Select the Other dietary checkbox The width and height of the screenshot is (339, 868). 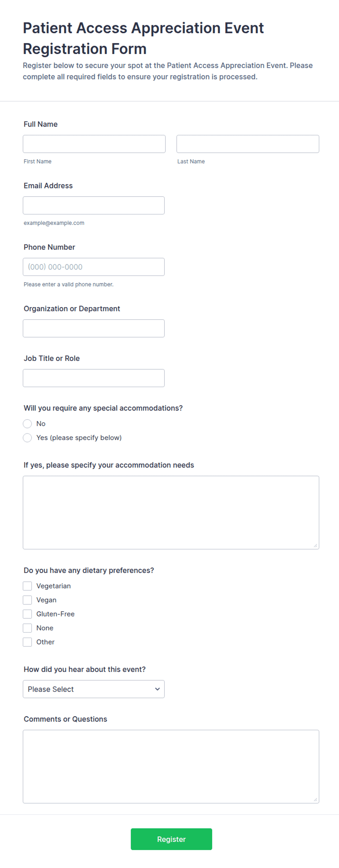pos(27,642)
